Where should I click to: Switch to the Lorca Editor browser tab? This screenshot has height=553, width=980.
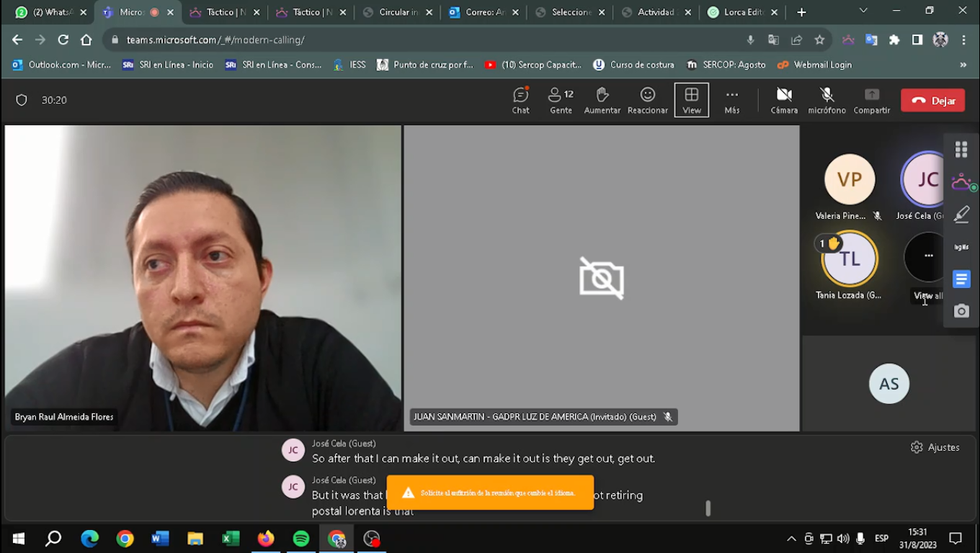[x=742, y=12]
